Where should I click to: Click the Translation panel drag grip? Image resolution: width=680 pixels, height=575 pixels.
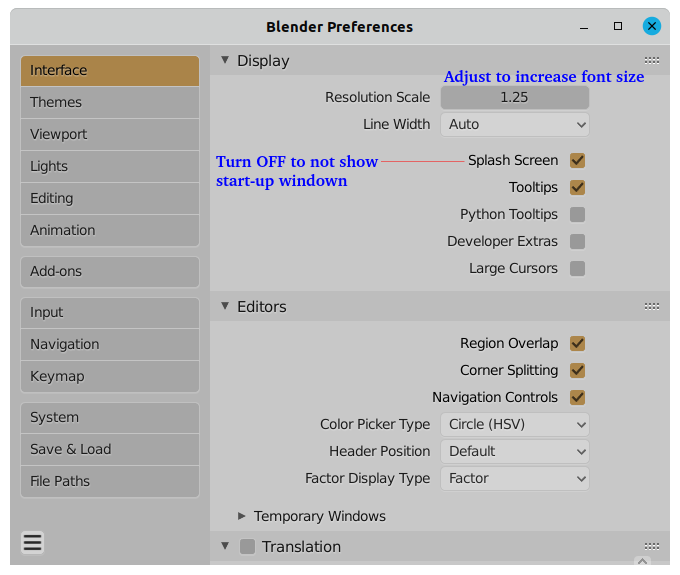pyautogui.click(x=651, y=546)
